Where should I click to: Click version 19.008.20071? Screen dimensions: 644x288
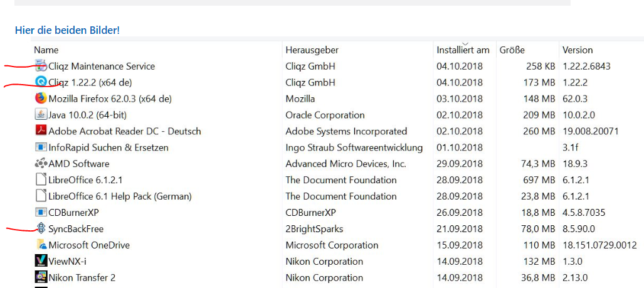point(590,132)
